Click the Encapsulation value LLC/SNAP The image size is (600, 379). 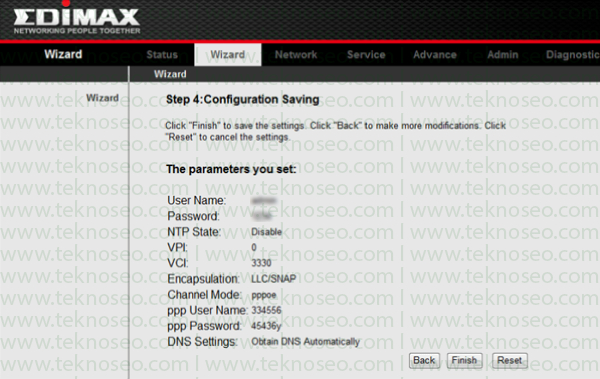[x=274, y=279]
